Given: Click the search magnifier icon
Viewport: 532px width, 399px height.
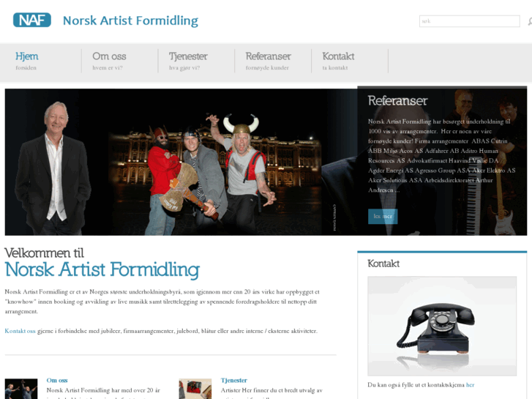Looking at the screenshot, I should click(x=530, y=21).
